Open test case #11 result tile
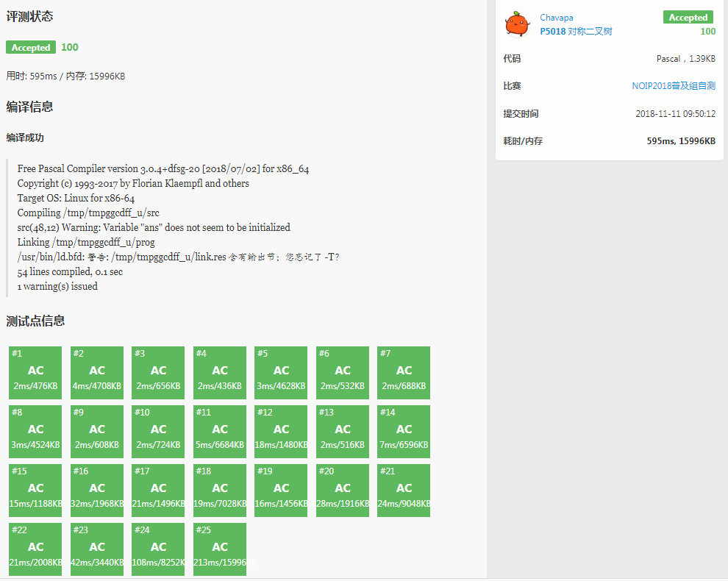Screen dimensions: 728x581 (220, 432)
